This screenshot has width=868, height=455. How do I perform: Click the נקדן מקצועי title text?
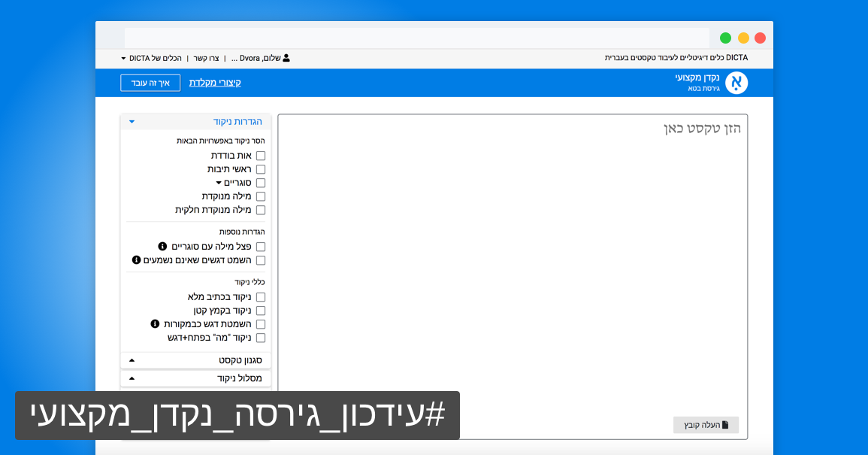(697, 77)
